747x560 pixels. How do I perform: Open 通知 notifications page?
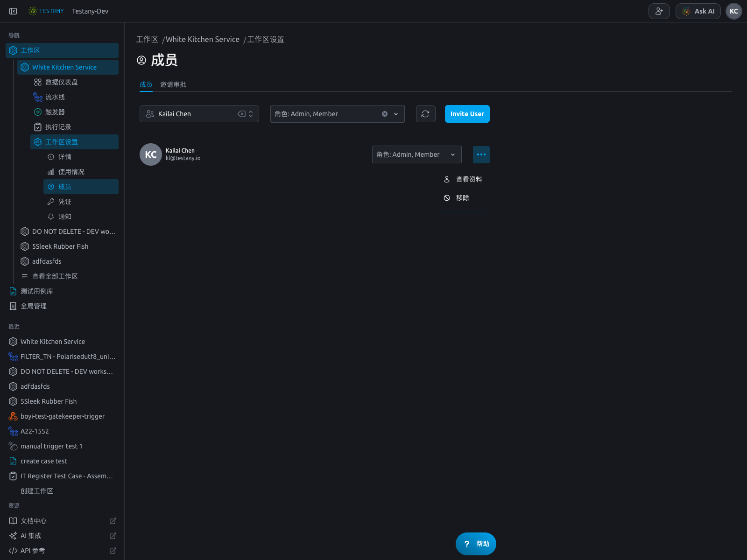(81, 217)
